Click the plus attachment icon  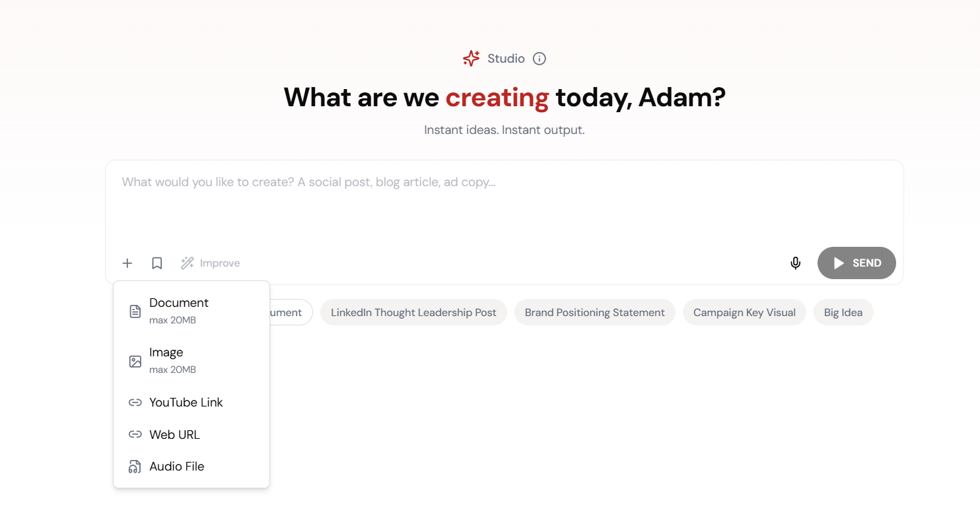coord(127,263)
